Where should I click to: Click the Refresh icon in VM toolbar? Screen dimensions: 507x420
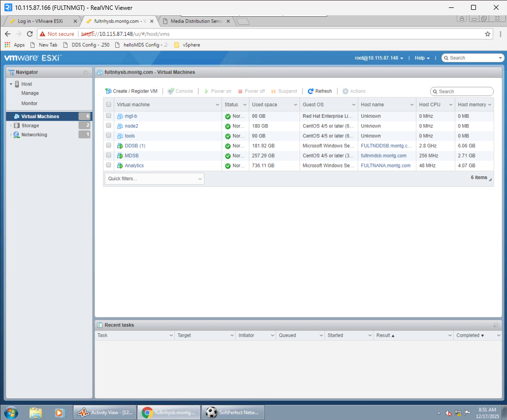pos(310,91)
